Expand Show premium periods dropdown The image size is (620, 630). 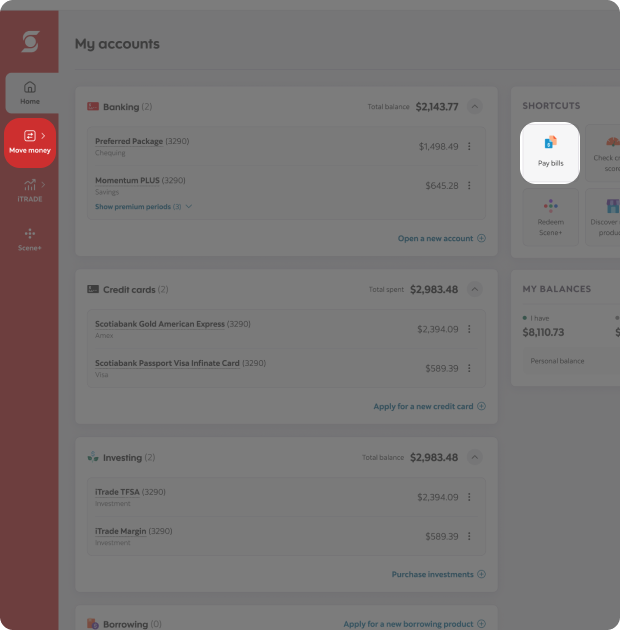(x=143, y=207)
